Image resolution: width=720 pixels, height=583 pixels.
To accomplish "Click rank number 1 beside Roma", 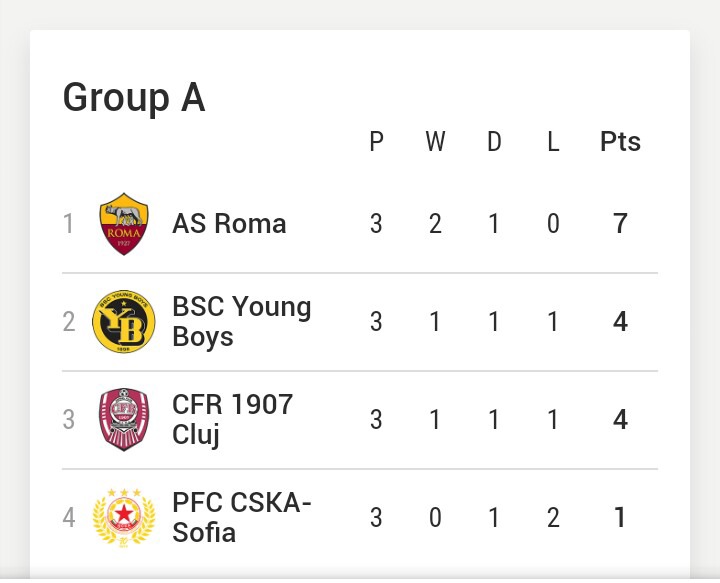I will (68, 224).
